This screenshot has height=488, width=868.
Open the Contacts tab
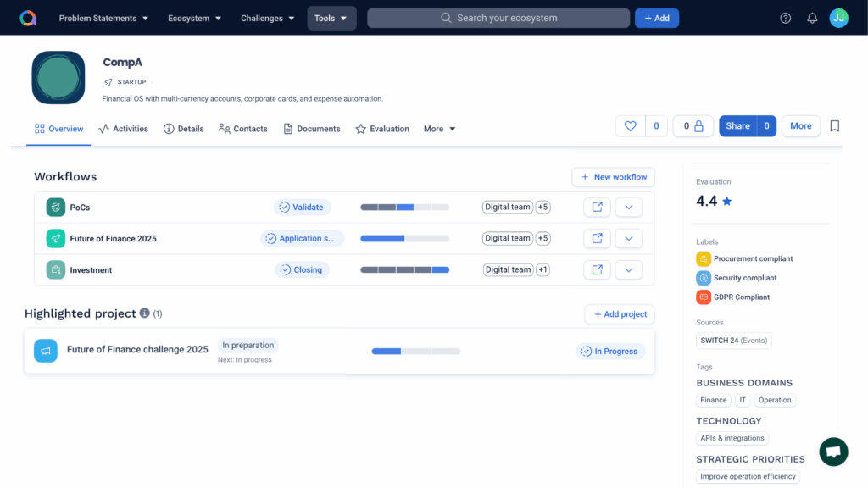[243, 129]
